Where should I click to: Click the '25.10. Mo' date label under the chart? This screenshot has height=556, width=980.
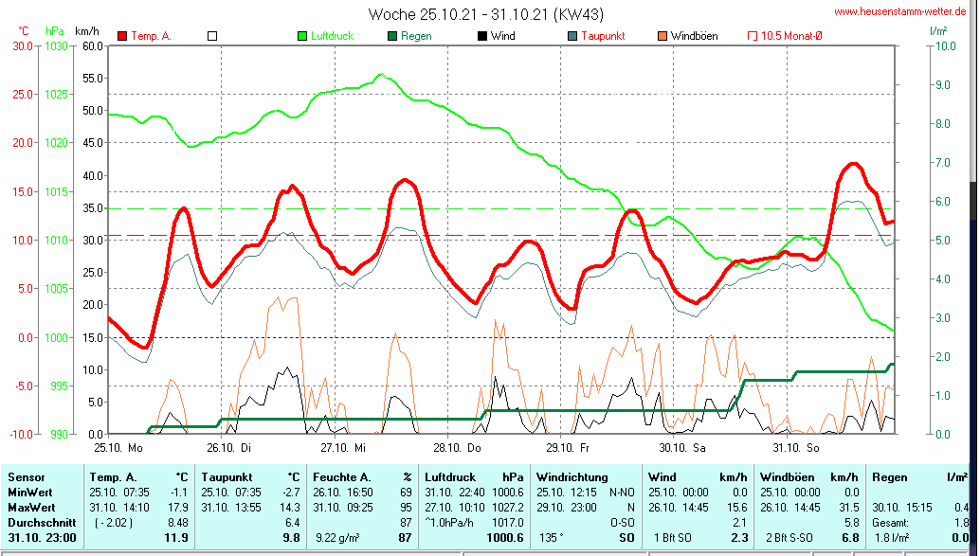click(x=118, y=448)
